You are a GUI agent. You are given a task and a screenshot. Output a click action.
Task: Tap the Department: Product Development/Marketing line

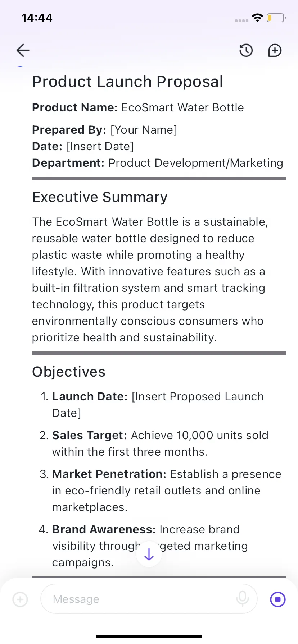coord(158,163)
